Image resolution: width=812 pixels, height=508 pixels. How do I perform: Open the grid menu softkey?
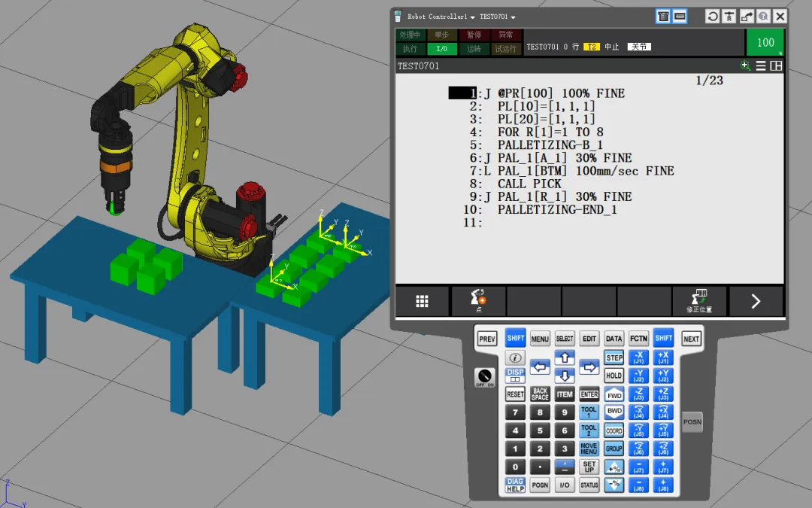422,301
